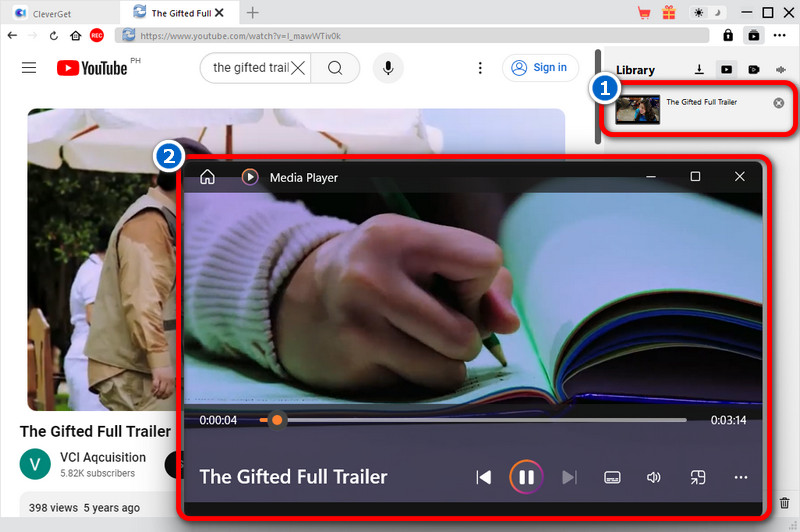Image resolution: width=800 pixels, height=532 pixels.
Task: Delete library items with trash icon
Action: tap(785, 502)
